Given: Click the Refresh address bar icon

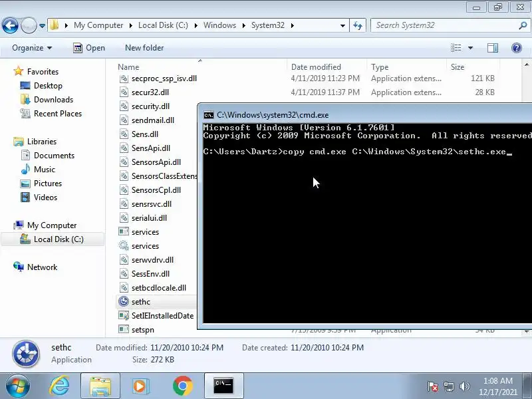Looking at the screenshot, I should [x=358, y=25].
